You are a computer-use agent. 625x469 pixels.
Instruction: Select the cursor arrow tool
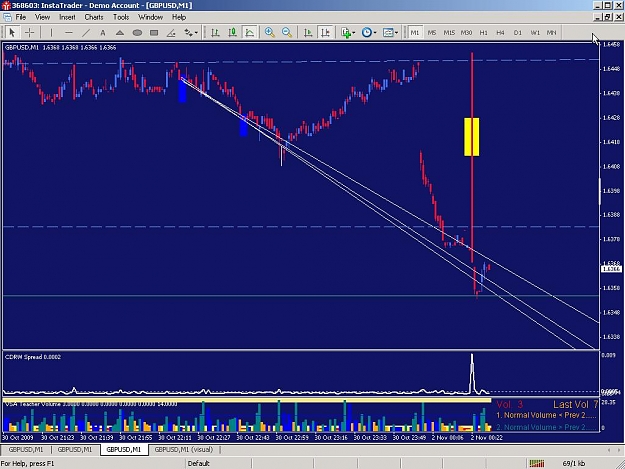pyautogui.click(x=12, y=33)
